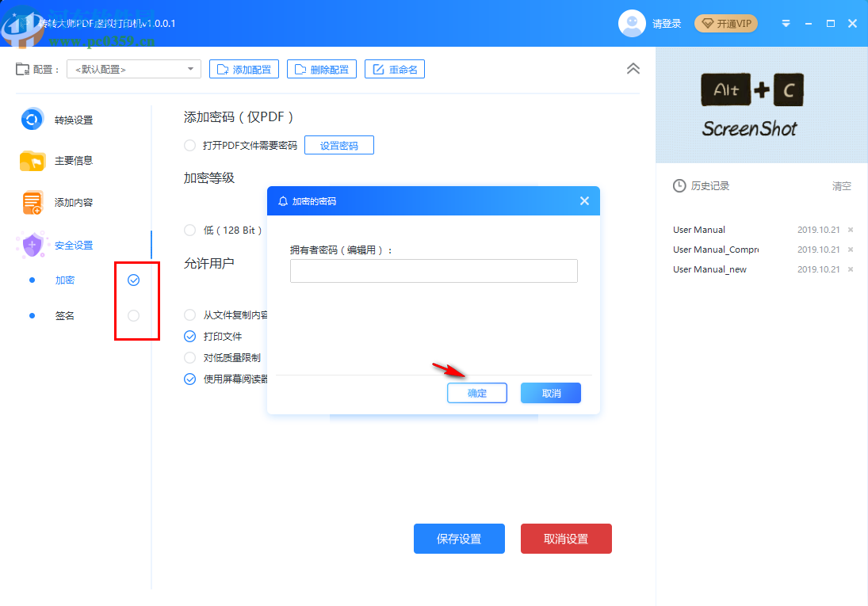Click the owner password input field

tap(434, 271)
